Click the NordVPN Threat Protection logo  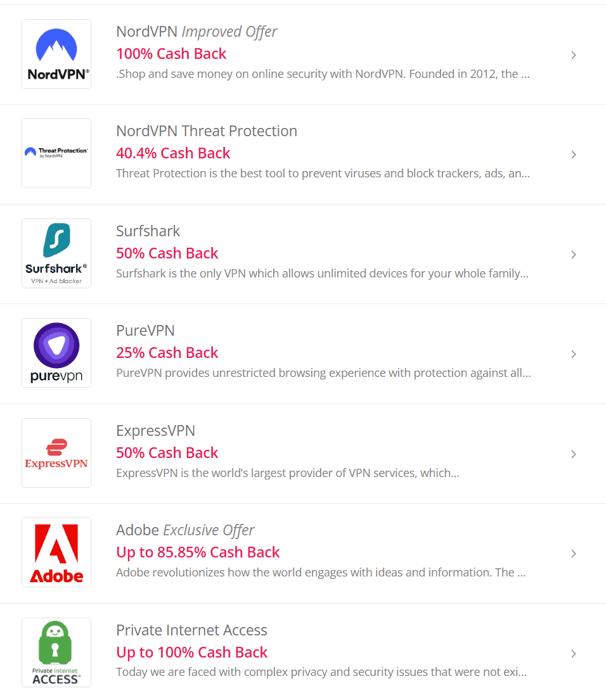[x=56, y=153]
